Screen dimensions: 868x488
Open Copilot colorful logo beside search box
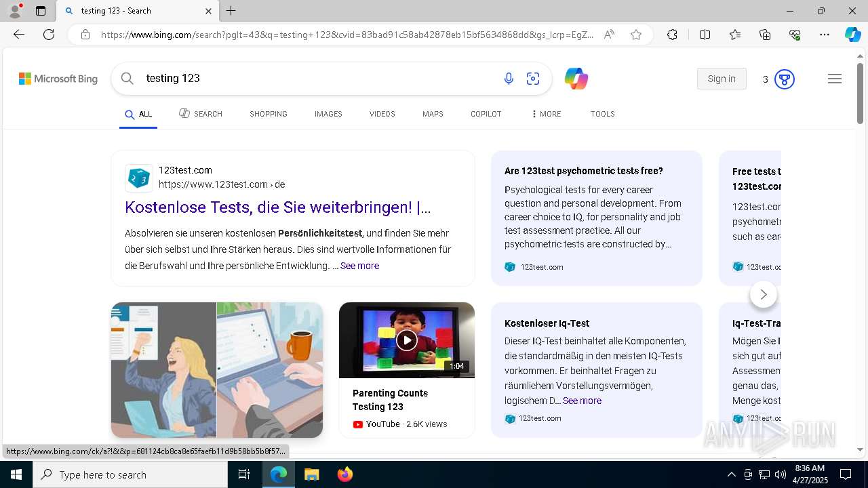click(x=576, y=79)
